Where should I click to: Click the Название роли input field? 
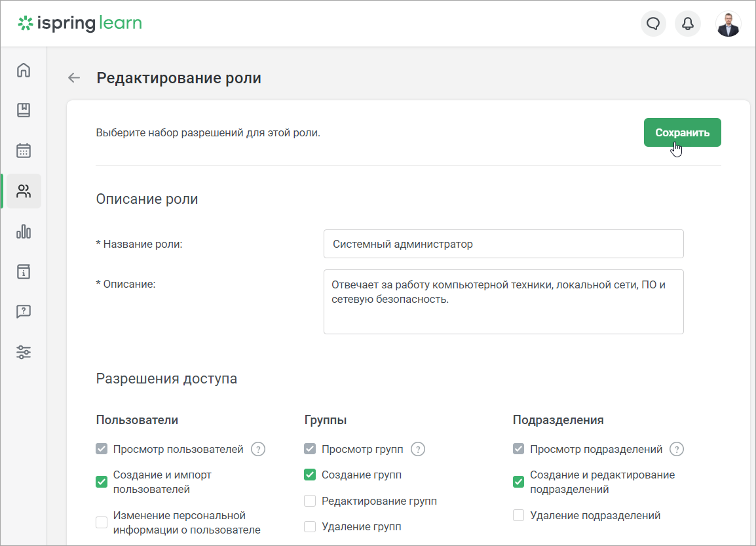[503, 244]
